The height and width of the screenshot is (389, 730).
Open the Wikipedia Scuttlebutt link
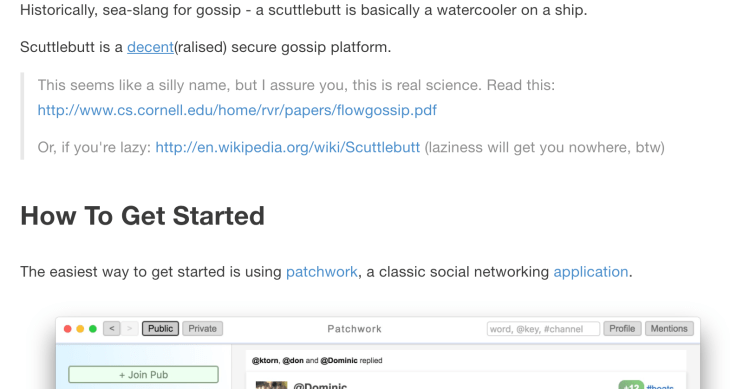coord(288,148)
